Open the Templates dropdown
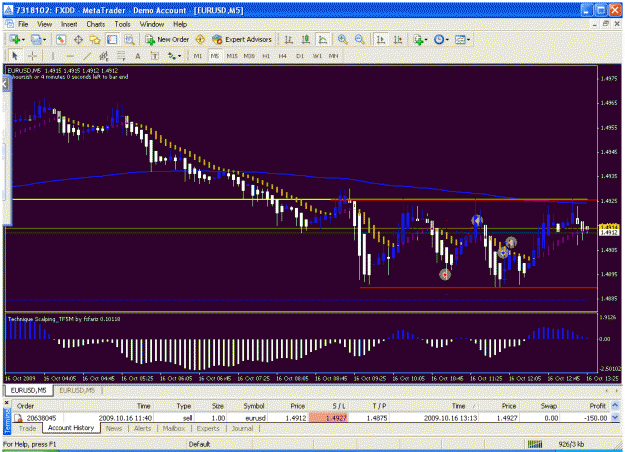Image resolution: width=625 pixels, height=452 pixels. pos(462,39)
